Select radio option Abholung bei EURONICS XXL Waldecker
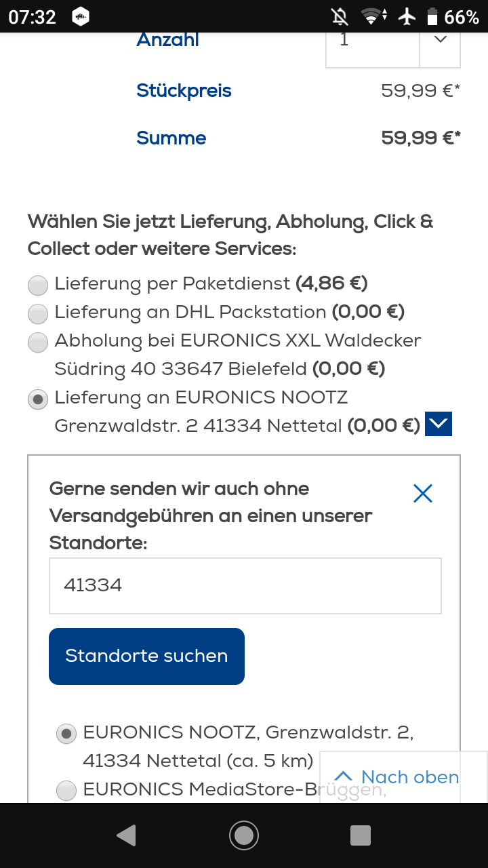488x868 pixels. click(x=38, y=342)
